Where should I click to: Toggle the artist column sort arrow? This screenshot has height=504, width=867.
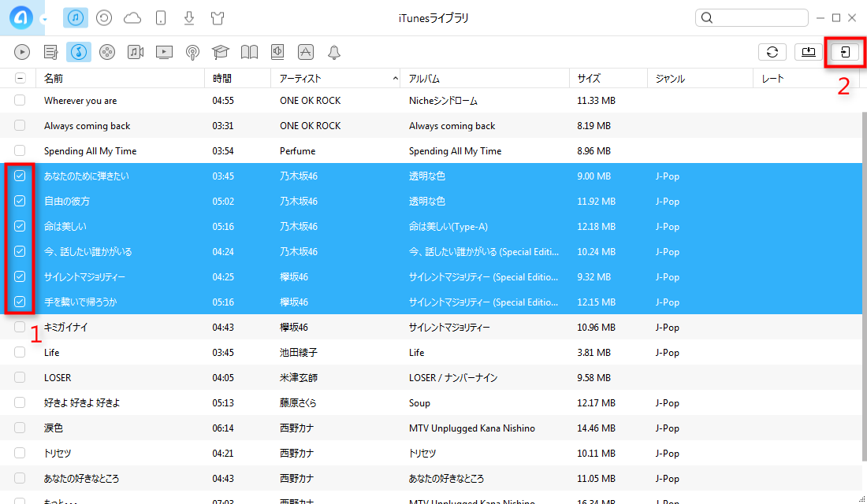click(x=396, y=79)
